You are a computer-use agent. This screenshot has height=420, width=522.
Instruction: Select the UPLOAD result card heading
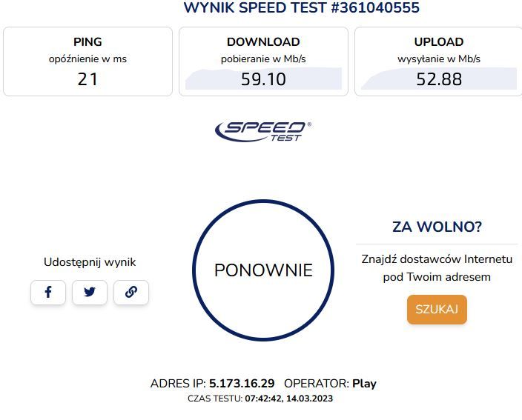[439, 42]
